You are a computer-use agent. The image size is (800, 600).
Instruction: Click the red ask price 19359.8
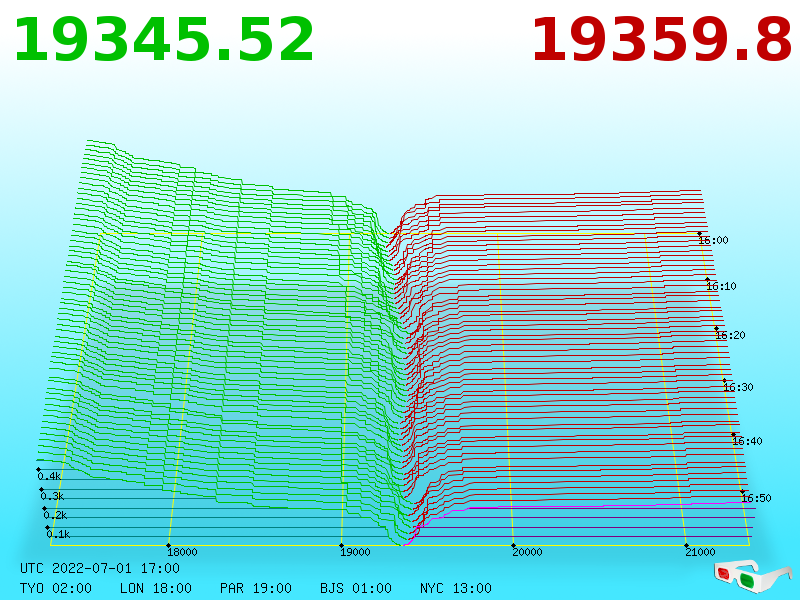[662, 40]
